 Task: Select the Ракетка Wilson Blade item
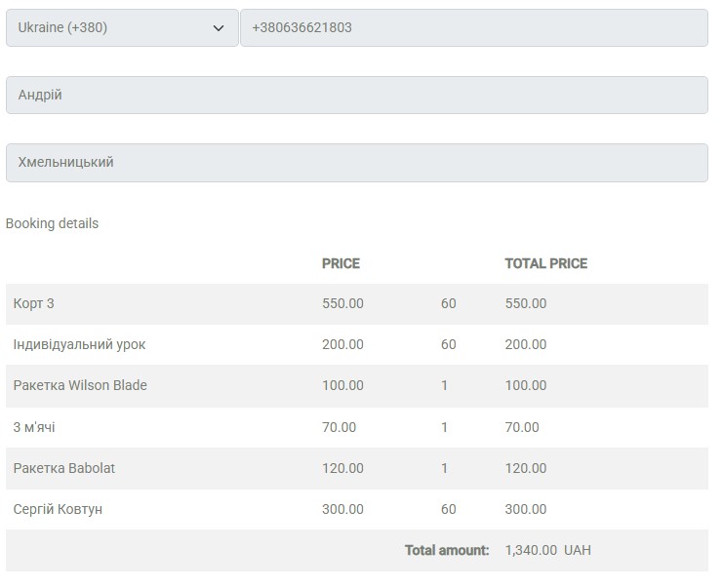pyautogui.click(x=80, y=386)
